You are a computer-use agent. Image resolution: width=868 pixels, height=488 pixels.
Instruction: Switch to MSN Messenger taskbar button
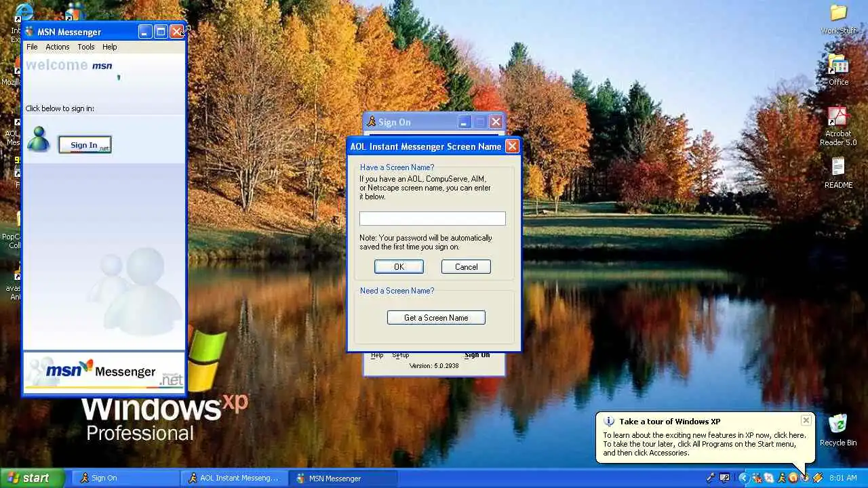[342, 478]
